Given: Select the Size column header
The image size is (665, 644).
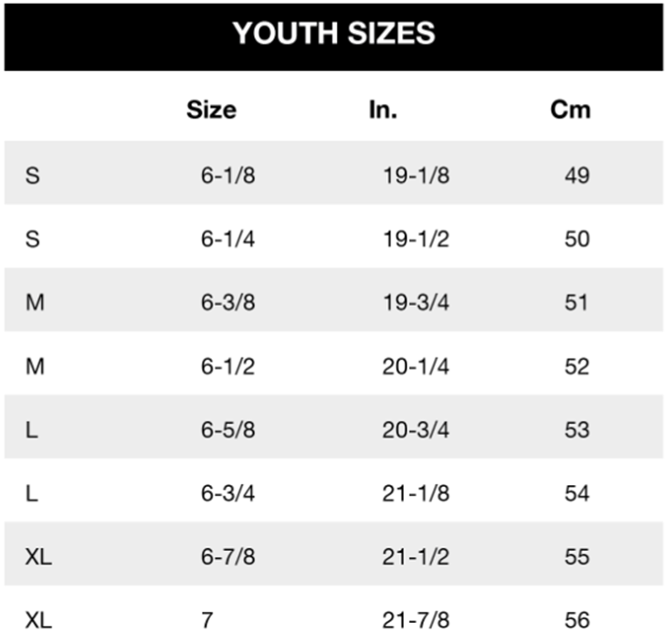Looking at the screenshot, I should pyautogui.click(x=211, y=110).
